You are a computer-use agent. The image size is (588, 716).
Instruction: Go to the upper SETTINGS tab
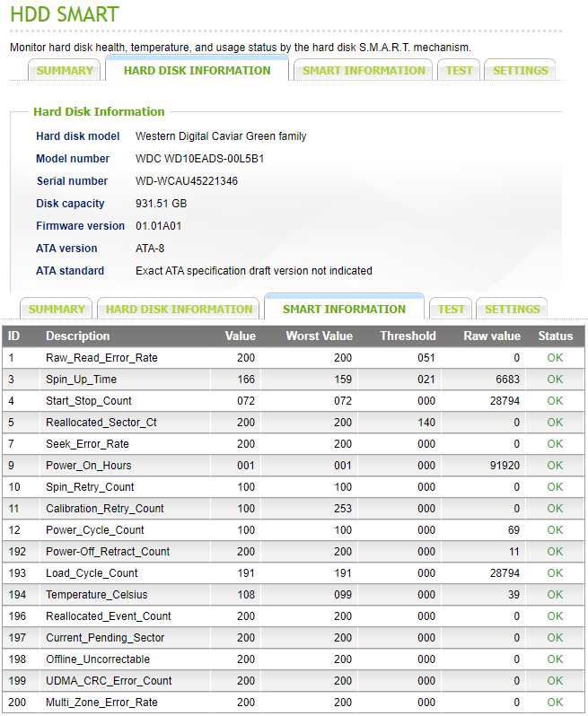point(520,71)
